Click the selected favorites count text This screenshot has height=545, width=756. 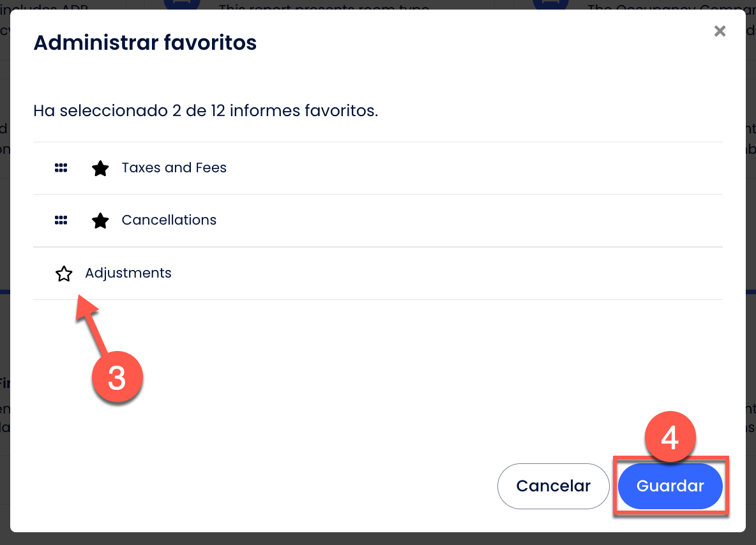click(206, 111)
